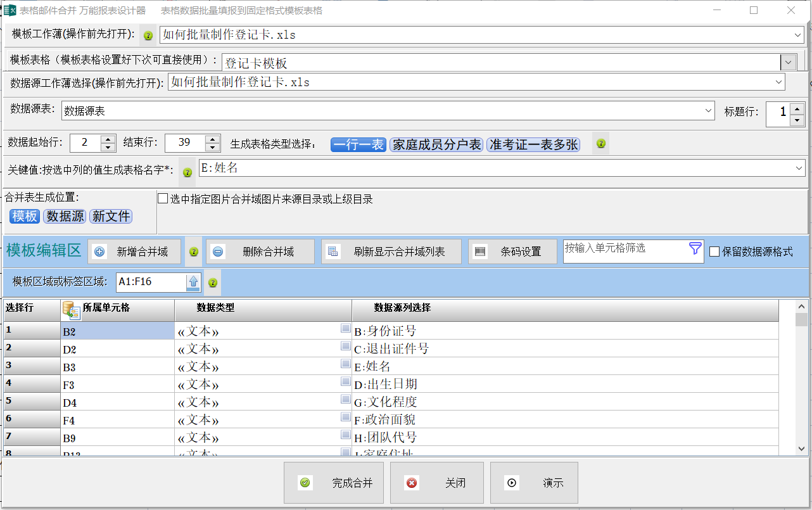The height and width of the screenshot is (510, 812).
Task: Click D:出生日期 data source cell
Action: 565,384
